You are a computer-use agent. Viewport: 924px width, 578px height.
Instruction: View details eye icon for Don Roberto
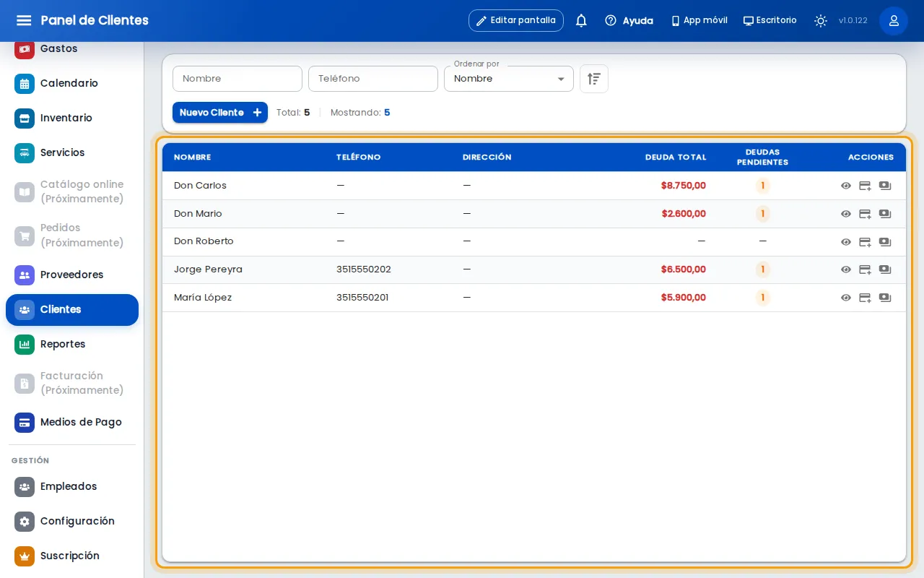point(846,242)
